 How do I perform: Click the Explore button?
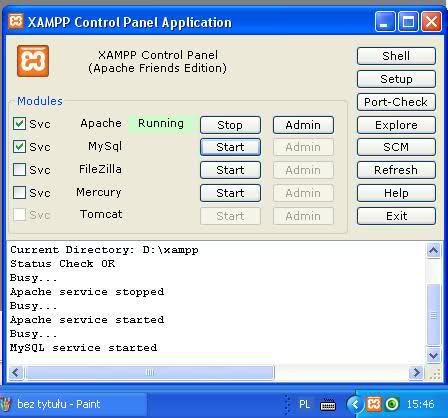[396, 125]
